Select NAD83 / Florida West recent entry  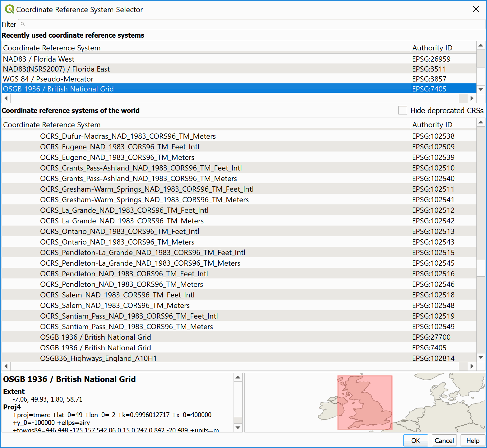(x=39, y=59)
